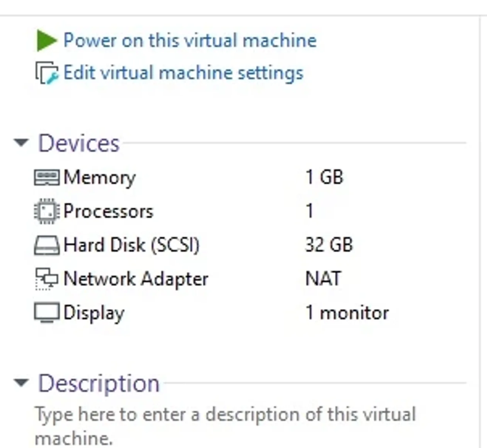This screenshot has width=487, height=448.
Task: Click the Description section heading
Action: click(x=99, y=383)
